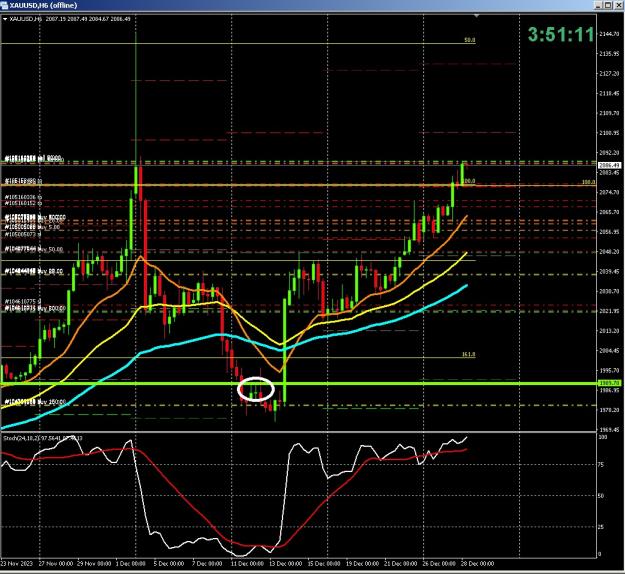The image size is (625, 574).
Task: Click the 19 Dec 00:00 time axis label
Action: [362, 564]
